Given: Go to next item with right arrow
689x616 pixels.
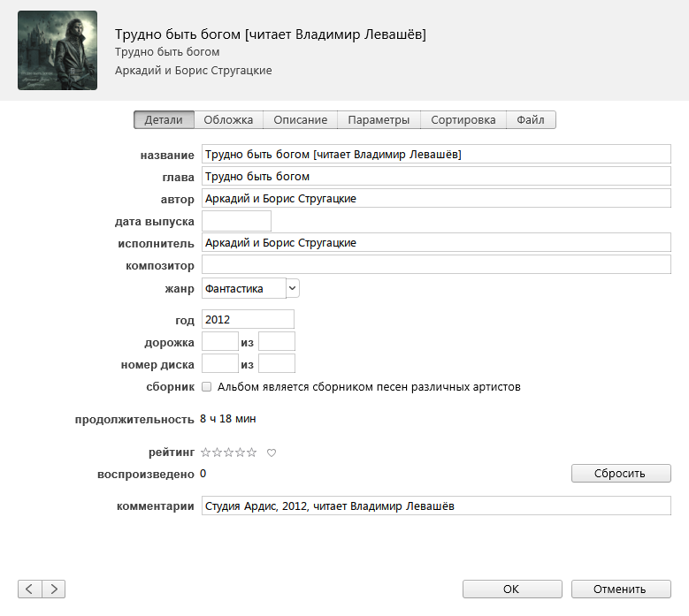Looking at the screenshot, I should pyautogui.click(x=54, y=589).
